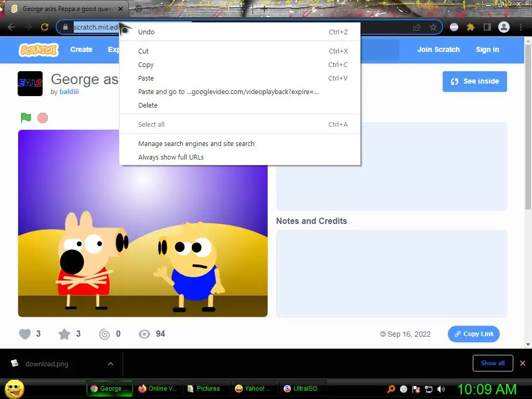Open the Extensions puzzle icon
Screen dimensions: 532x399
(470, 27)
